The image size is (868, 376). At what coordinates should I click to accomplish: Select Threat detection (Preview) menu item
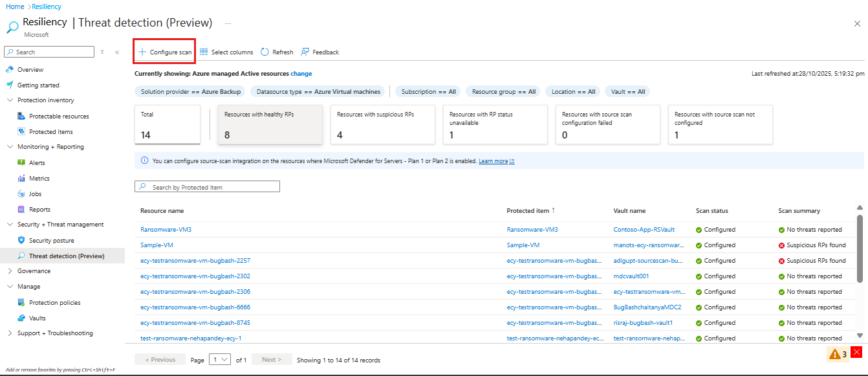pos(62,256)
